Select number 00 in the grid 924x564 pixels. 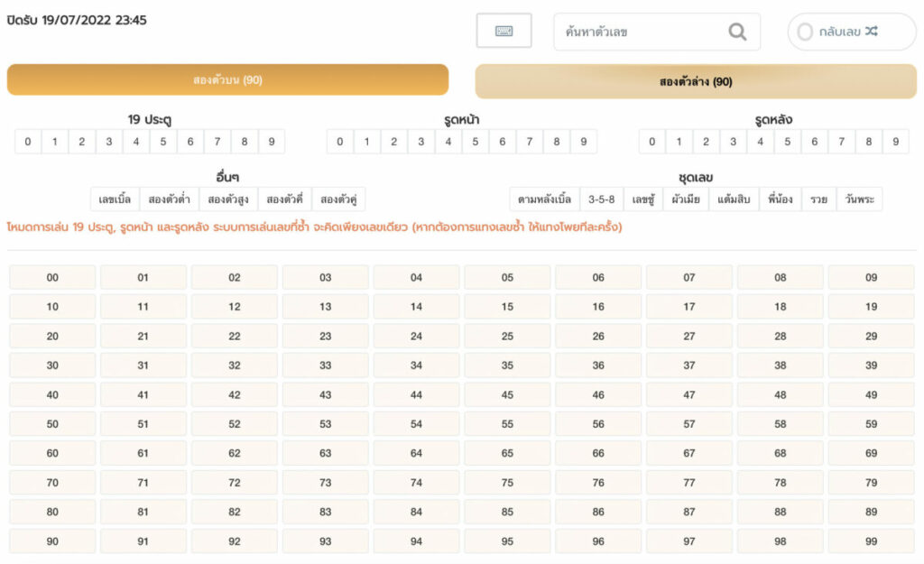point(52,278)
